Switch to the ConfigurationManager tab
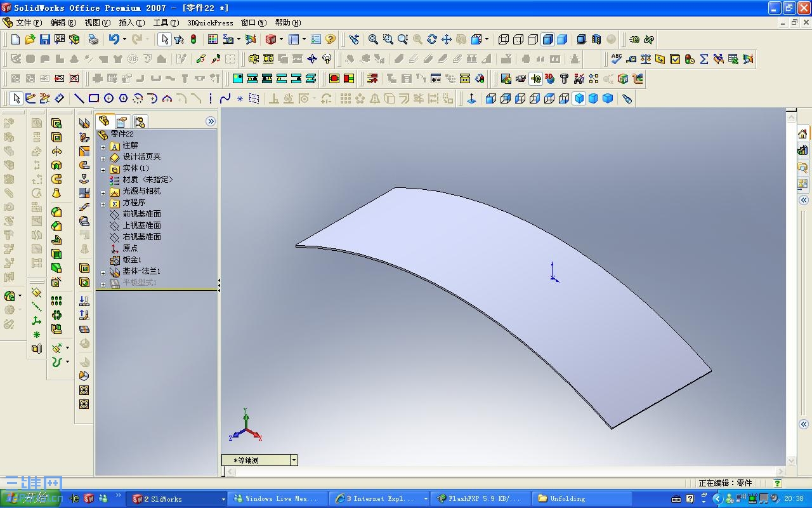 (140, 121)
